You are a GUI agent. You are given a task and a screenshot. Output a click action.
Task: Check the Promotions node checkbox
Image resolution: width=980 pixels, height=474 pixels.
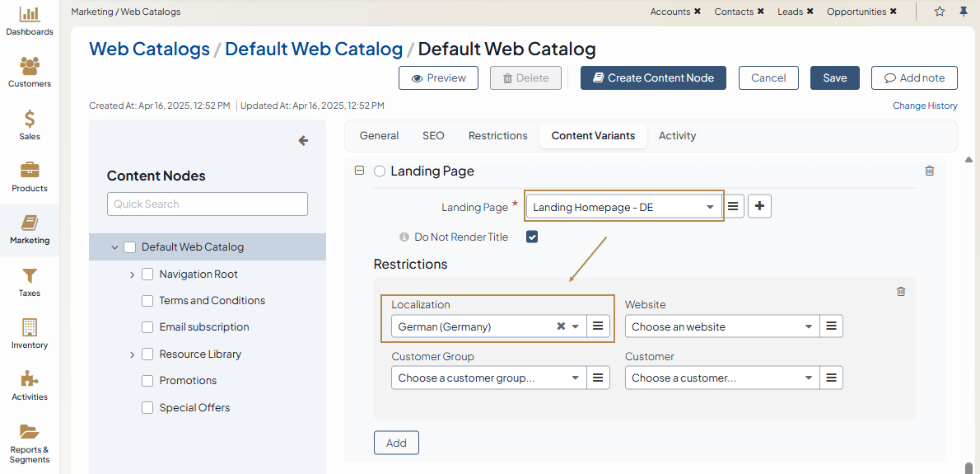click(147, 381)
